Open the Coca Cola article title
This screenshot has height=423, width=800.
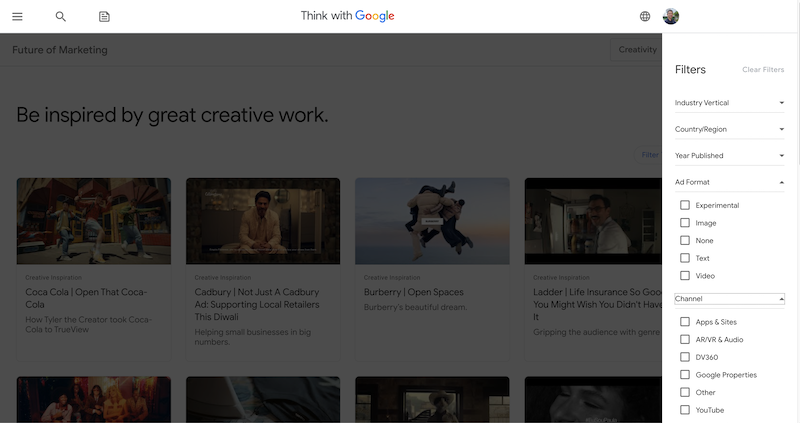click(x=86, y=298)
